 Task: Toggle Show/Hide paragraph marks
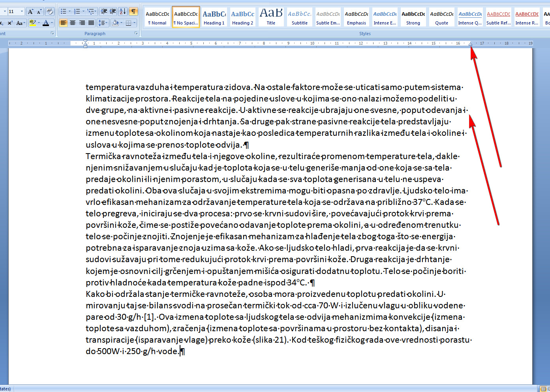point(134,11)
